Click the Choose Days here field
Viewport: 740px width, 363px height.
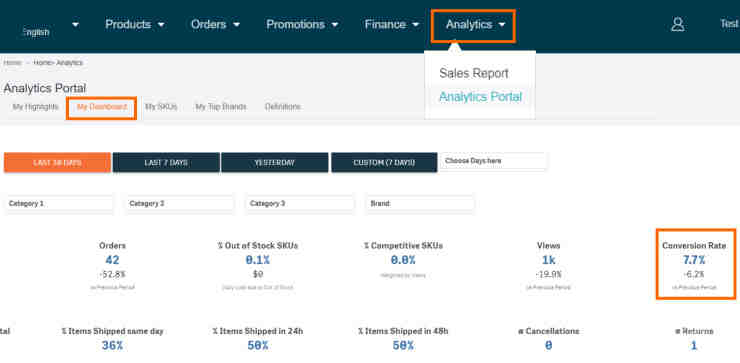[493, 161]
